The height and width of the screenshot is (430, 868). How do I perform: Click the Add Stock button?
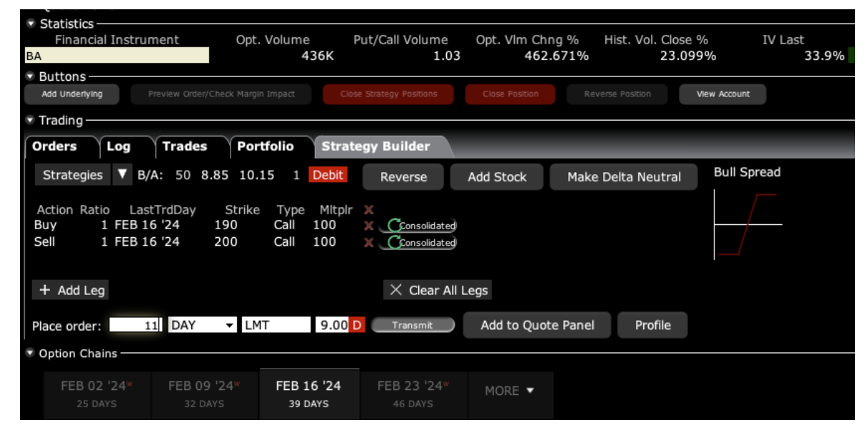pyautogui.click(x=497, y=177)
